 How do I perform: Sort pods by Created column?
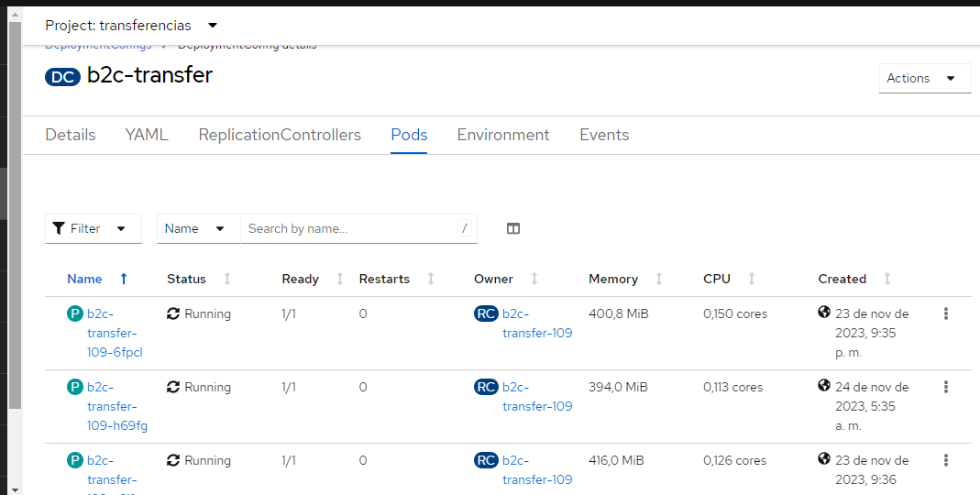(x=854, y=280)
